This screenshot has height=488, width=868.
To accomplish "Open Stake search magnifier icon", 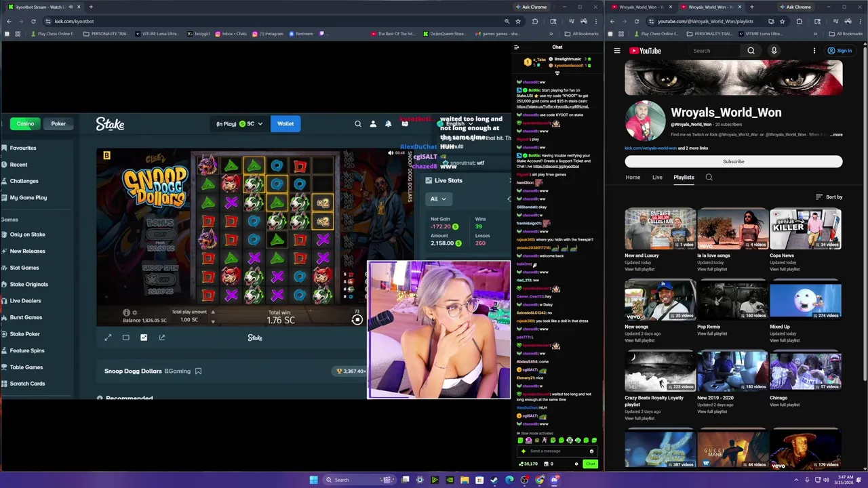I will point(358,124).
